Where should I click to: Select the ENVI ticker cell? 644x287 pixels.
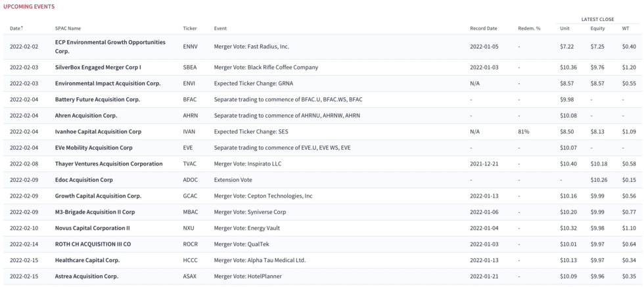click(189, 83)
